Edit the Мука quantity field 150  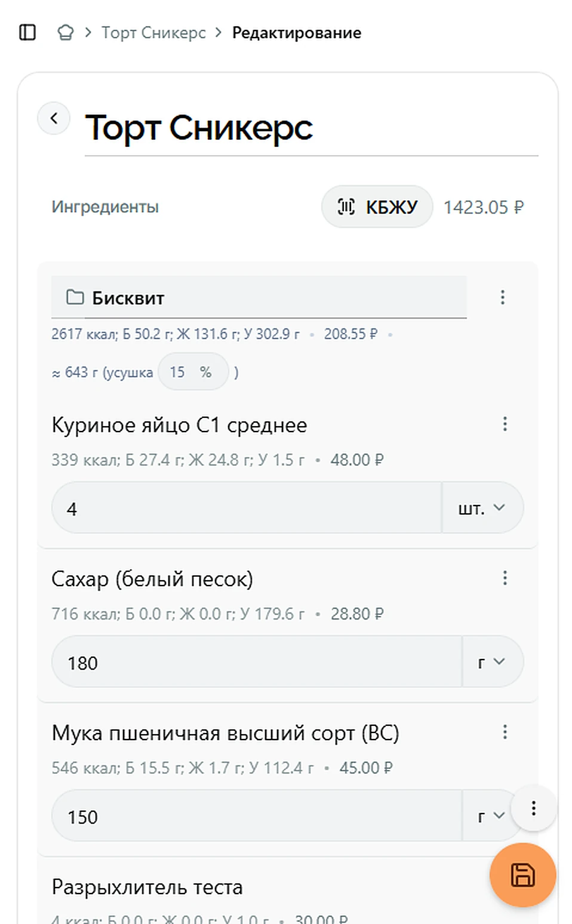[x=257, y=816]
